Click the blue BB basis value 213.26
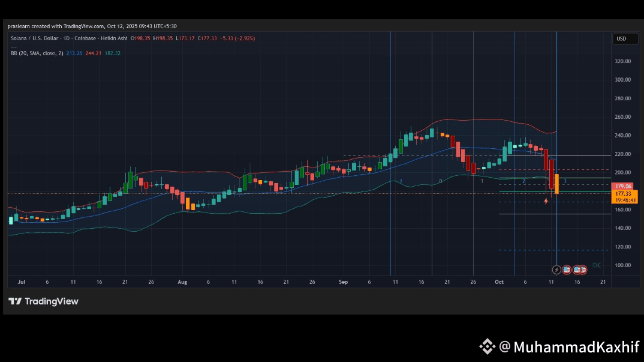644x362 pixels. click(x=74, y=53)
